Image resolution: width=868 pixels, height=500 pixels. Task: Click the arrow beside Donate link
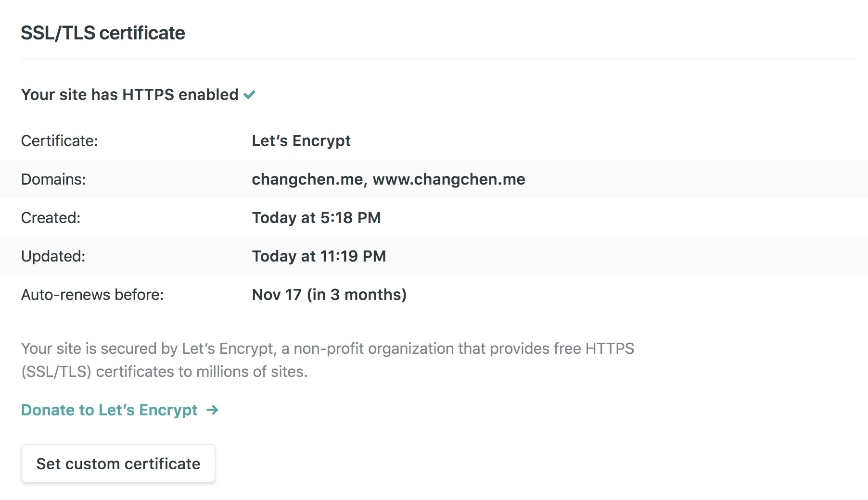(212, 410)
